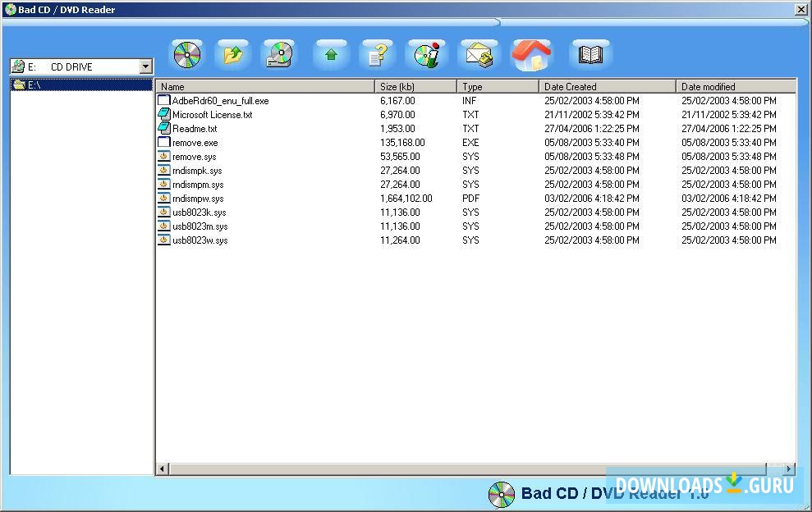
Task: Click the remove.exe file icon
Action: point(163,143)
